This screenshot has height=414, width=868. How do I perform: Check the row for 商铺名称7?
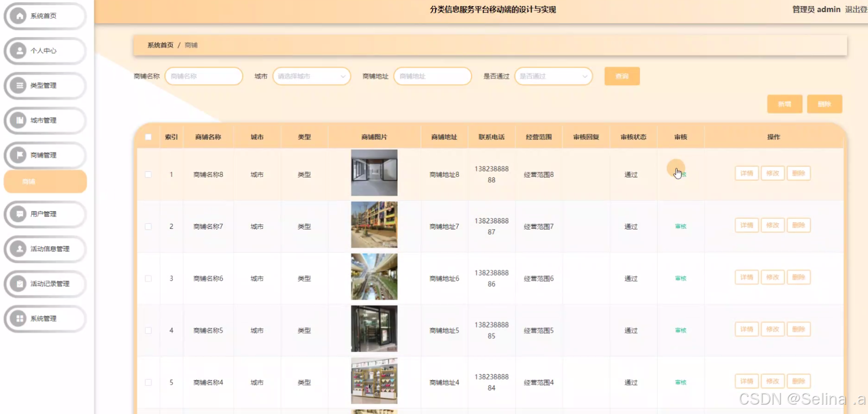pyautogui.click(x=148, y=227)
